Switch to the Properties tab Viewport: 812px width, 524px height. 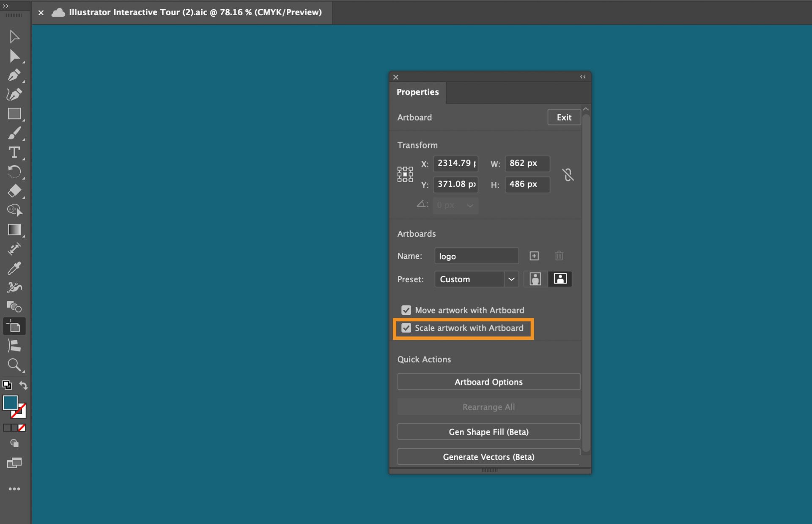point(417,92)
